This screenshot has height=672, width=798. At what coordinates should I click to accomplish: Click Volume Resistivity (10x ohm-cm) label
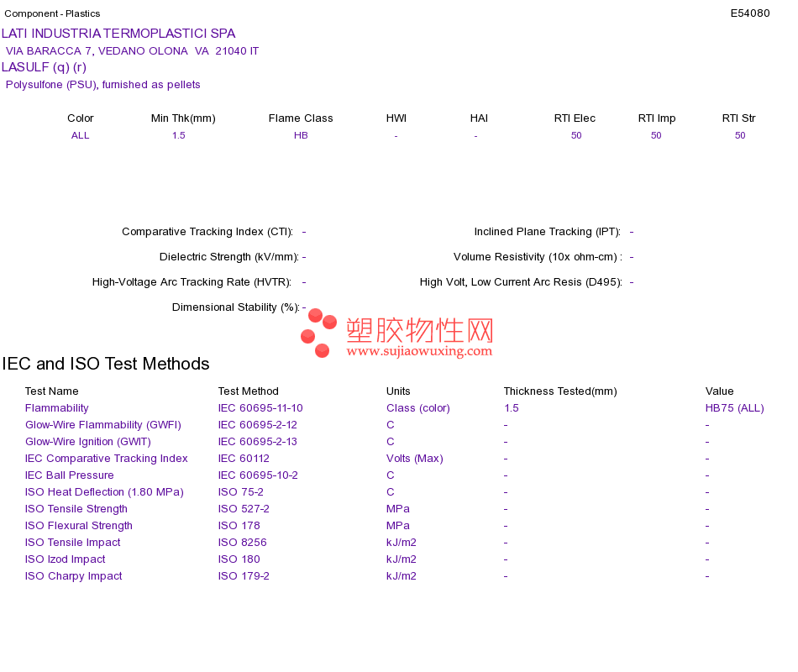[x=538, y=257]
